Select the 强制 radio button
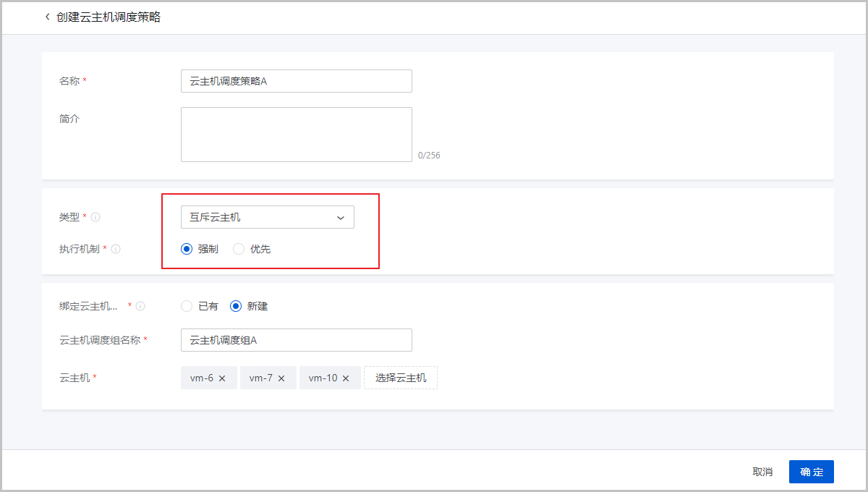This screenshot has width=868, height=492. click(187, 249)
